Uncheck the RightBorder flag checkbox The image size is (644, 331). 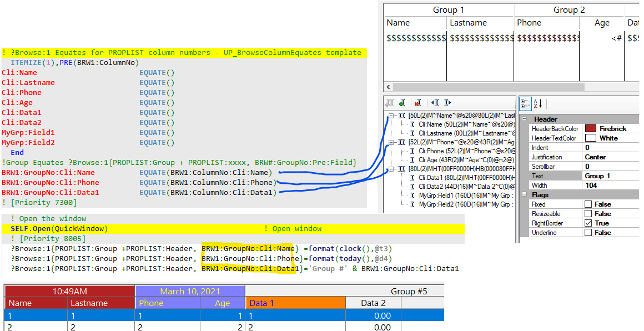click(588, 223)
